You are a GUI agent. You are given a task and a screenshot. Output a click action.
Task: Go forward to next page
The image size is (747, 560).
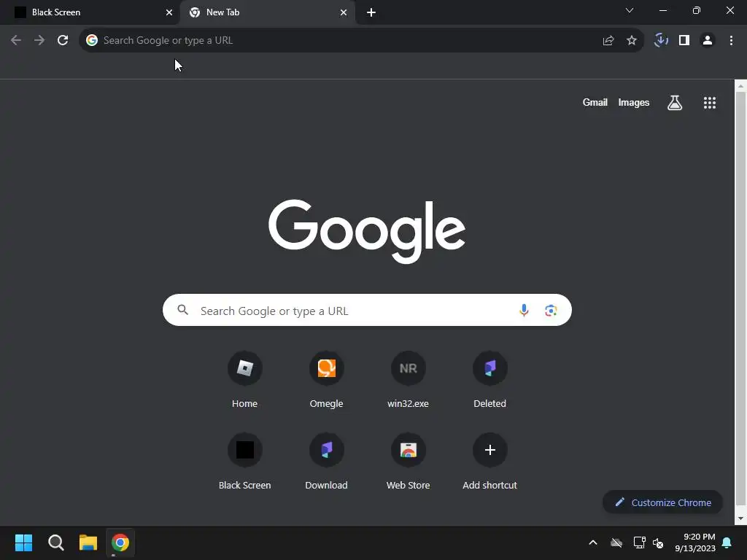click(x=39, y=40)
